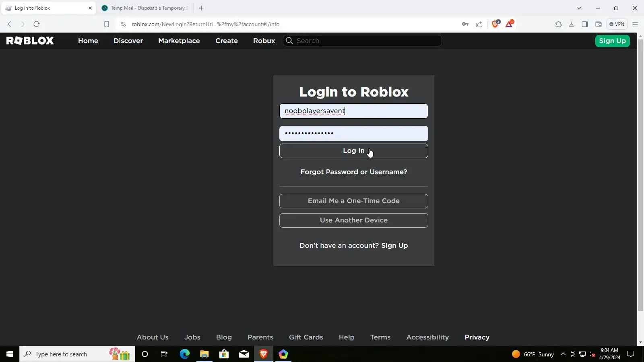Open Brave Rewards triangle icon
The width and height of the screenshot is (644, 362).
pos(509,24)
